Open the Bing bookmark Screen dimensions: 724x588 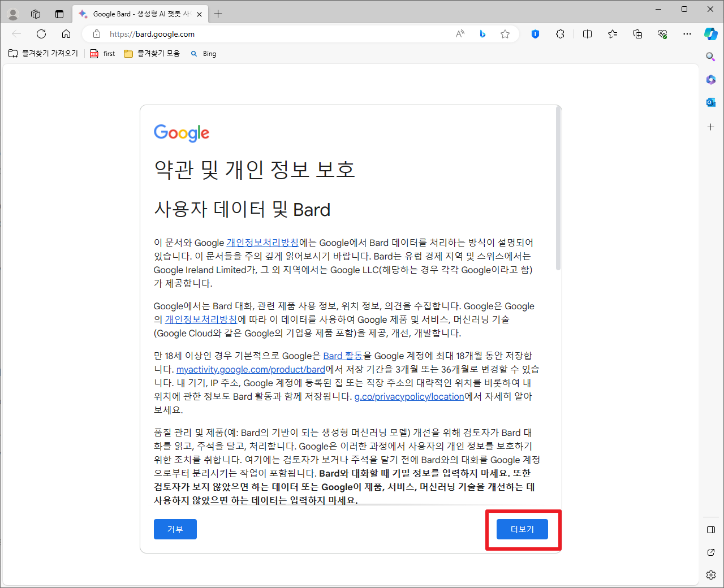pos(204,54)
